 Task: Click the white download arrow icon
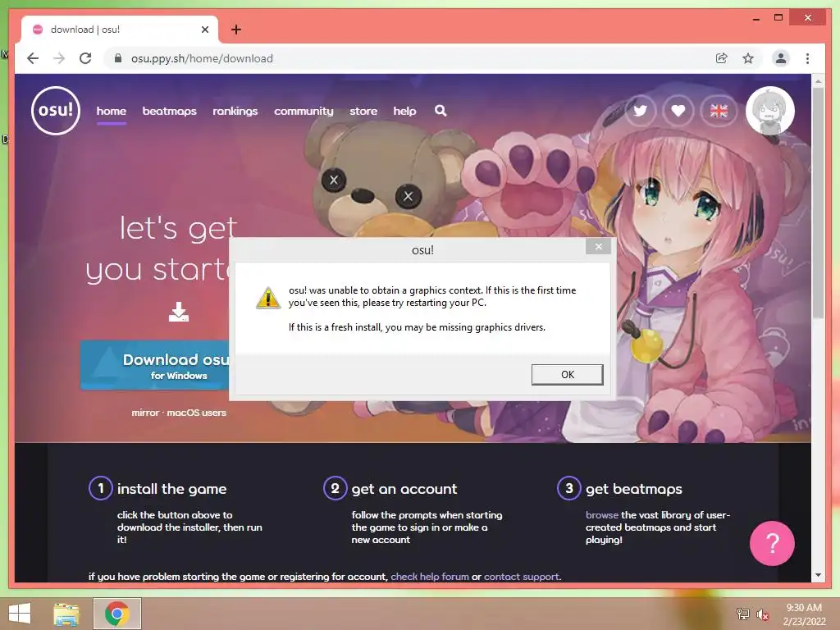pos(178,312)
